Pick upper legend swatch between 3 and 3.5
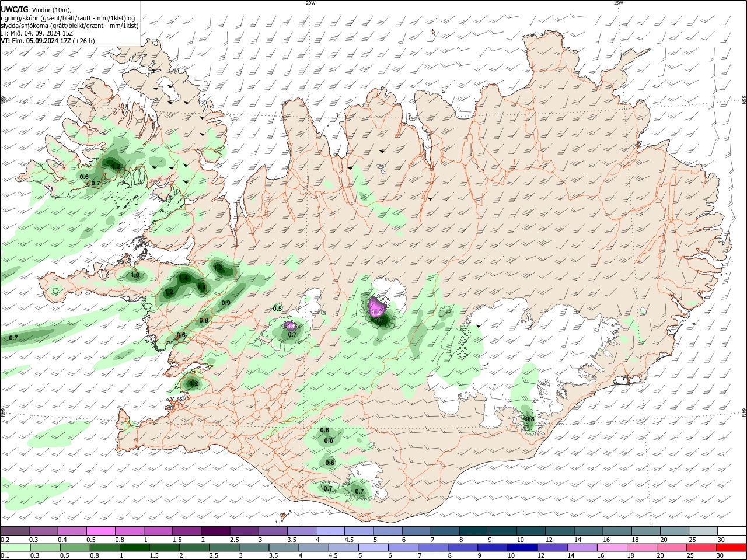This screenshot has width=747, height=560. pyautogui.click(x=273, y=531)
